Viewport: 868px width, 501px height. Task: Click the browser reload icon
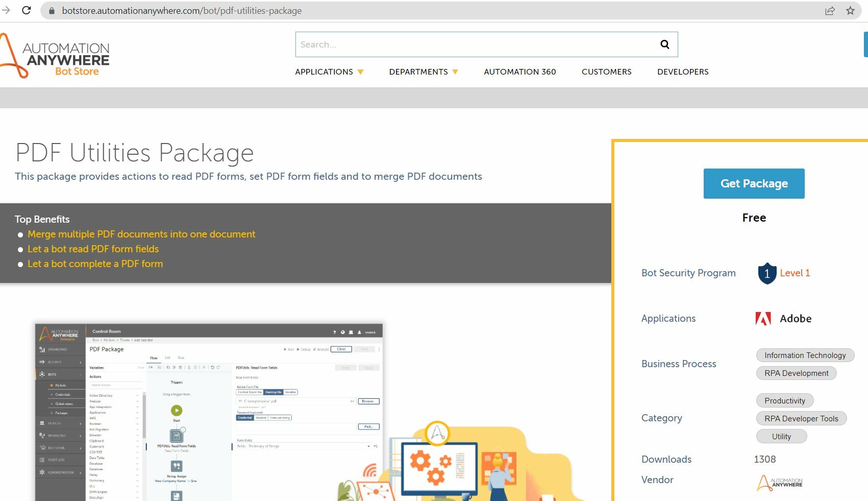click(27, 10)
